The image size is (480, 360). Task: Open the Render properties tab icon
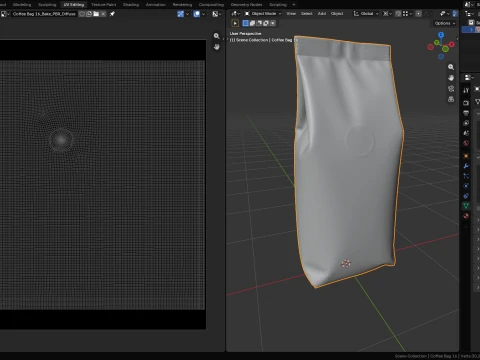pos(466,103)
